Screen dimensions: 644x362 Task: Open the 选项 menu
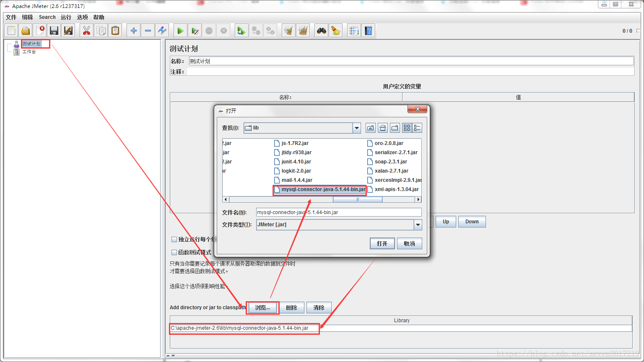pyautogui.click(x=83, y=17)
